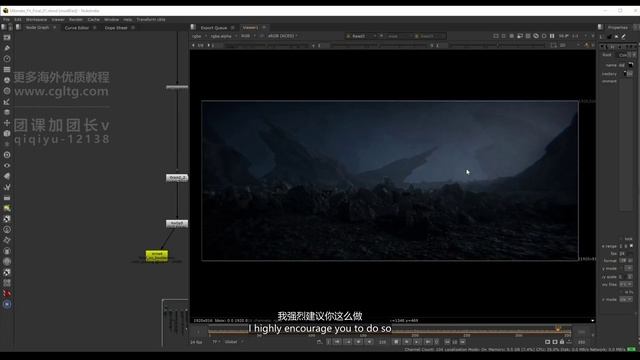Open the Views eye icon menu

7,166
